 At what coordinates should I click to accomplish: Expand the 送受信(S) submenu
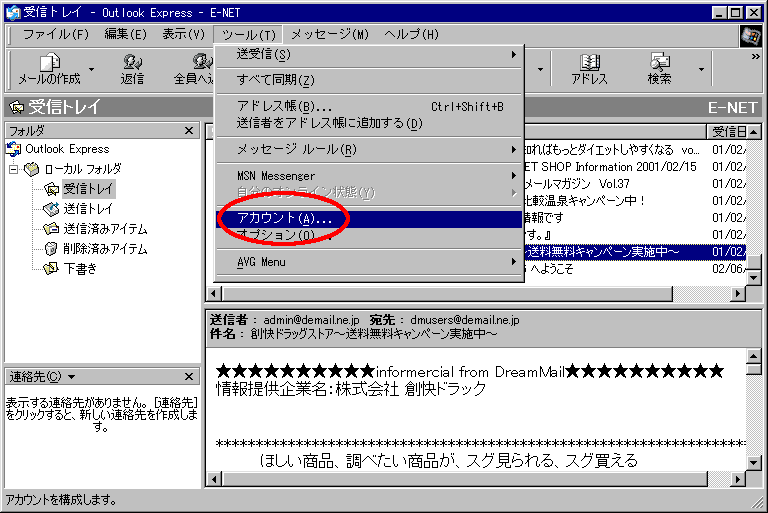tap(369, 54)
